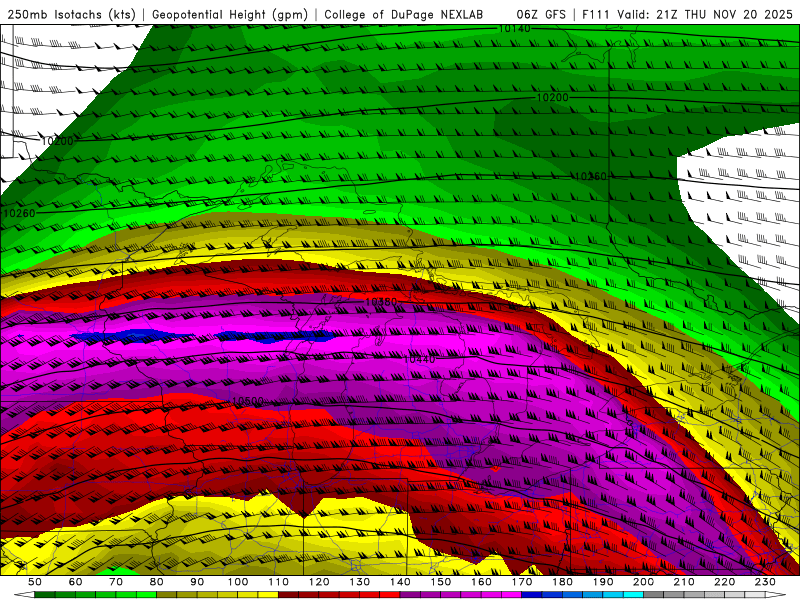800x600 pixels.
Task: Click the 100 value on the color scale
Action: (x=238, y=582)
